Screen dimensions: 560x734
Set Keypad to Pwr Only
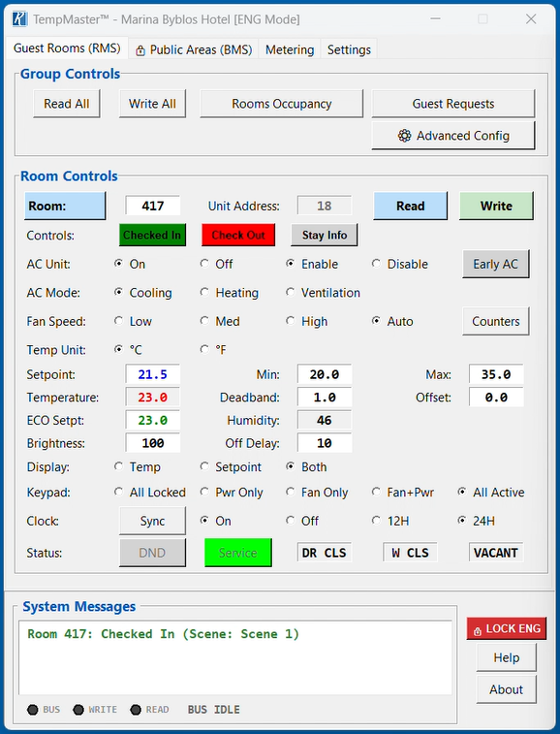[x=232, y=493]
